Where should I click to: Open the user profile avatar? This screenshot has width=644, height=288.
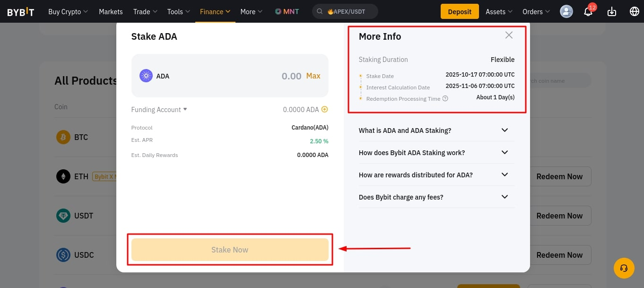[566, 12]
